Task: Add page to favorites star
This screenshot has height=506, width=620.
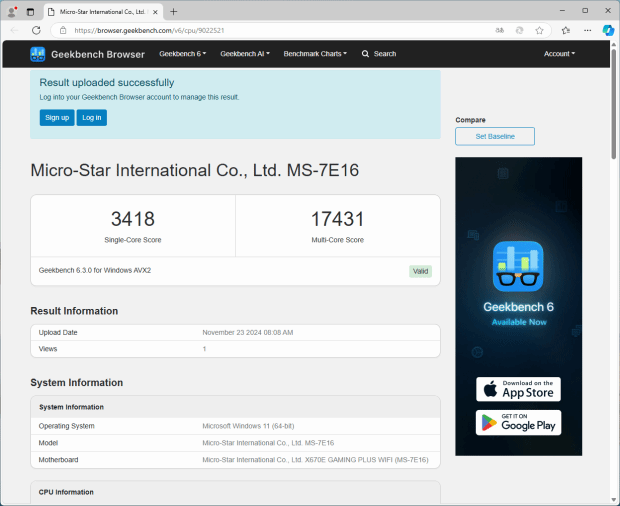Action: click(x=539, y=30)
